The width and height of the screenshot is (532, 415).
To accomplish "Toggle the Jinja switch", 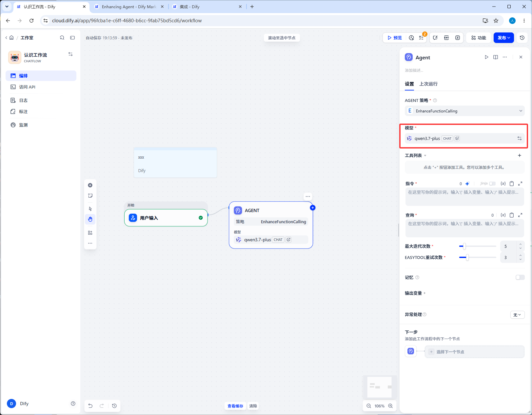I will (492, 184).
